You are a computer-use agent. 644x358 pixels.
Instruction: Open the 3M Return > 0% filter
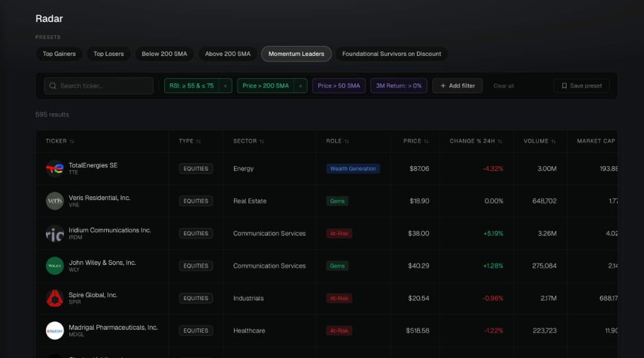point(399,86)
